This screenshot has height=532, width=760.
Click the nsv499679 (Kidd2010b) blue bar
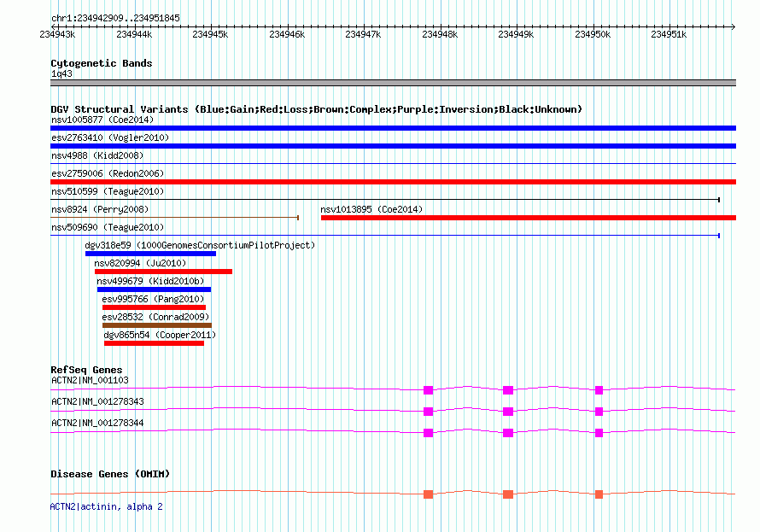coord(154,289)
